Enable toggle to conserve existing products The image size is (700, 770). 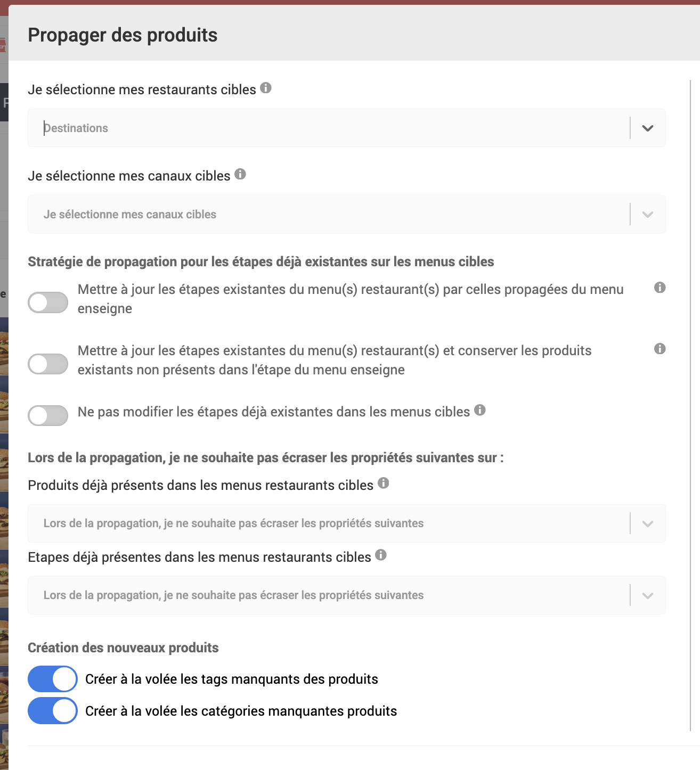48,364
